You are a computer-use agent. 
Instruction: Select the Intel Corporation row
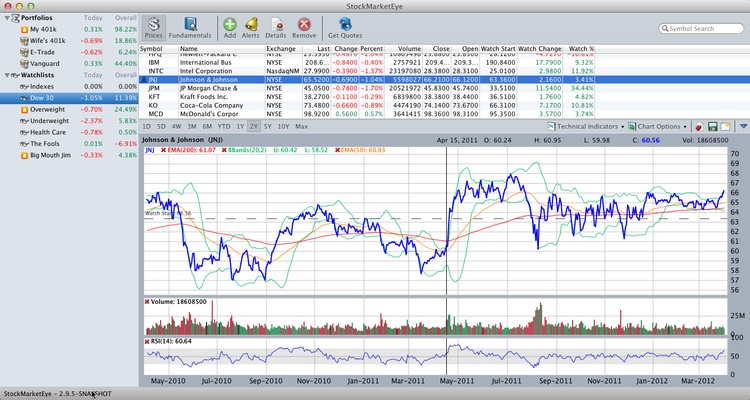(x=444, y=71)
